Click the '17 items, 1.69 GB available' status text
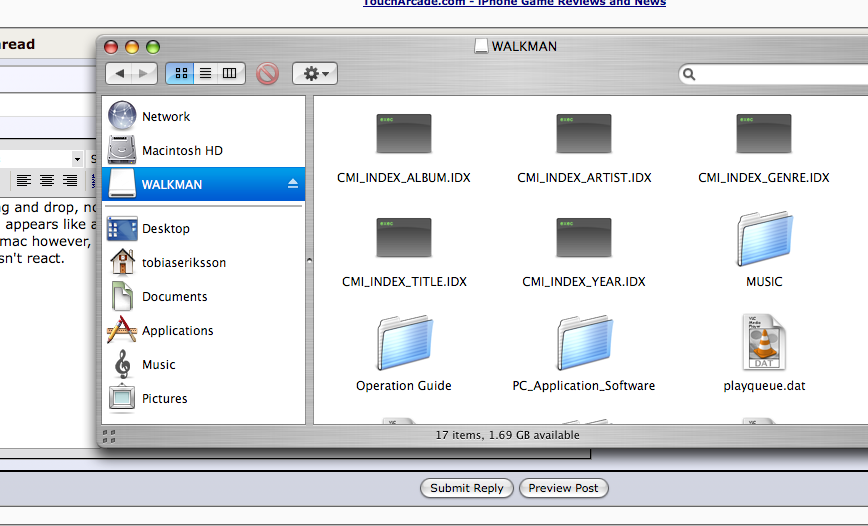The width and height of the screenshot is (868, 526). [507, 435]
